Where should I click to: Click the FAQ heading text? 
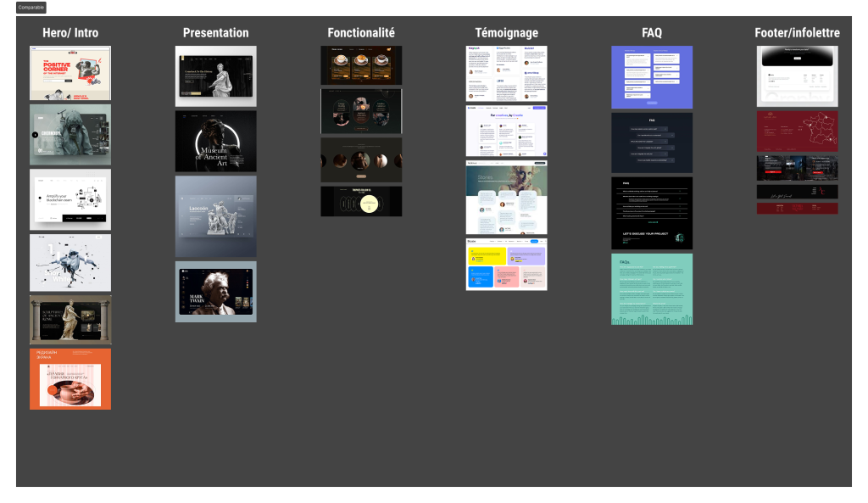point(651,33)
